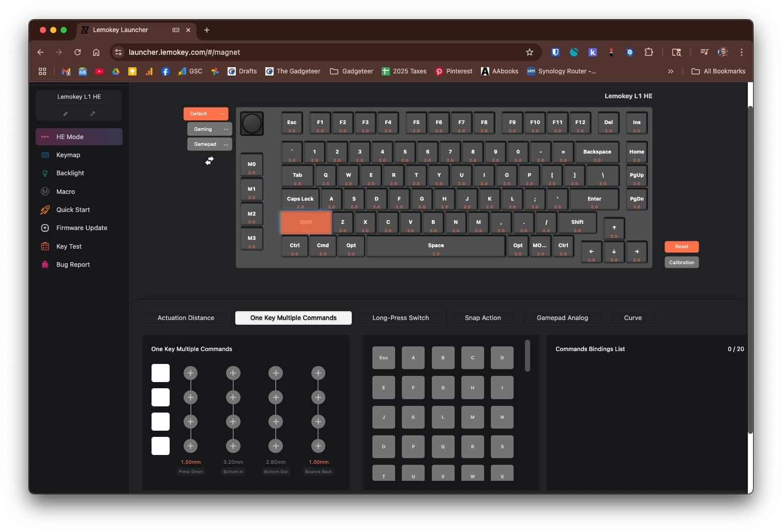The image size is (782, 532).
Task: Click the Bitwarden shield extension icon
Action: tap(555, 52)
